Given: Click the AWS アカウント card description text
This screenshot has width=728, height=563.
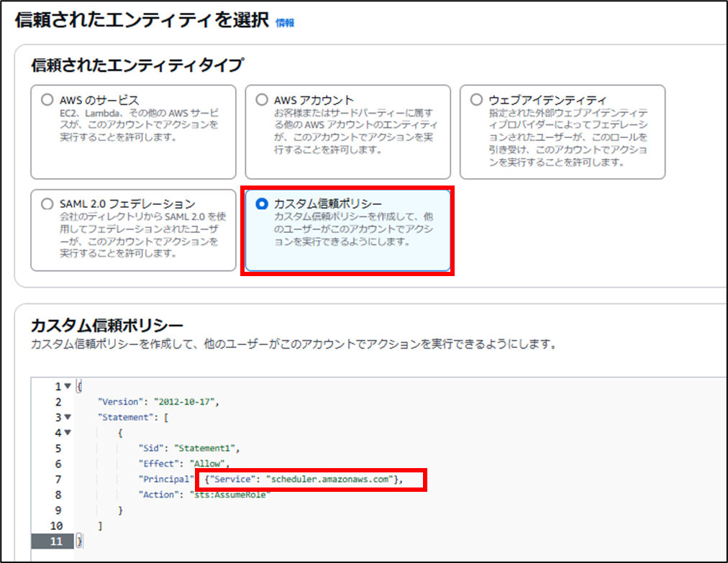Looking at the screenshot, I should point(355,132).
